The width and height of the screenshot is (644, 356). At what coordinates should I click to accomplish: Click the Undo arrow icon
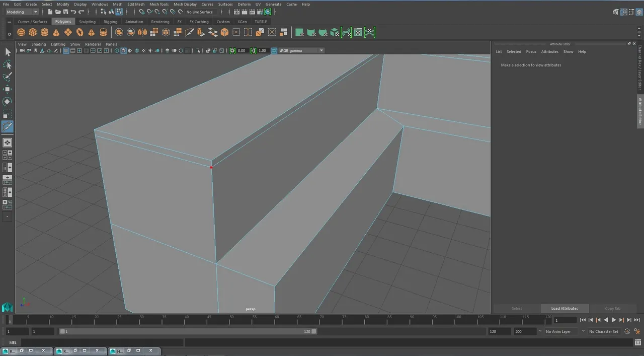point(73,12)
